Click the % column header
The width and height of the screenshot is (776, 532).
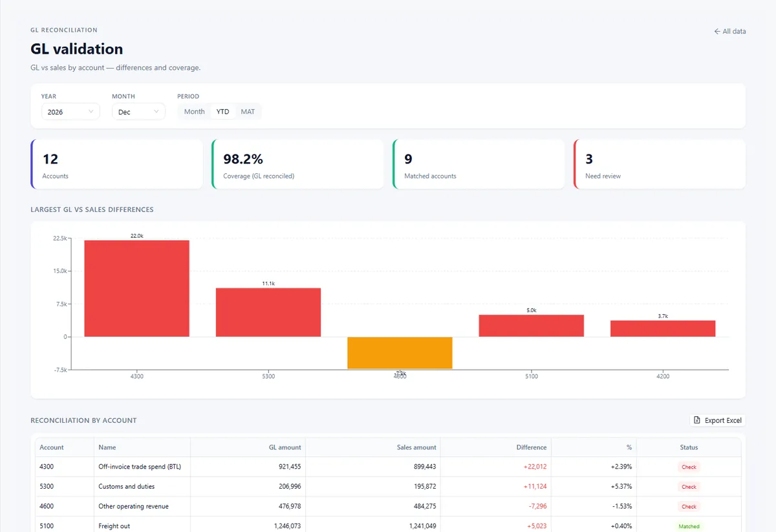(x=594, y=447)
